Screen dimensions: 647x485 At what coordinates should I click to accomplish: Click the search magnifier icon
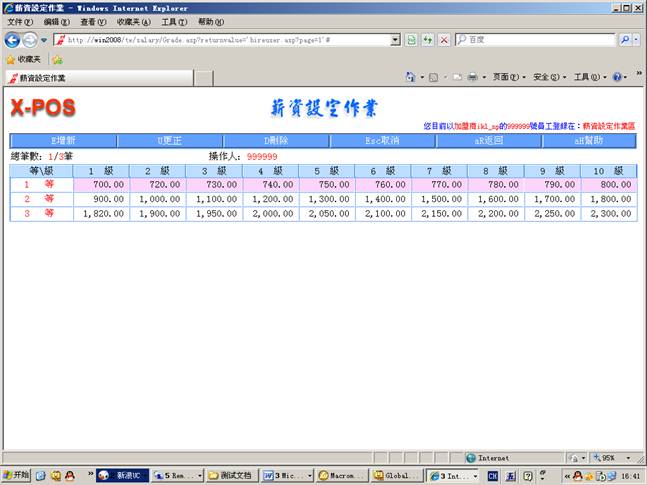click(624, 39)
